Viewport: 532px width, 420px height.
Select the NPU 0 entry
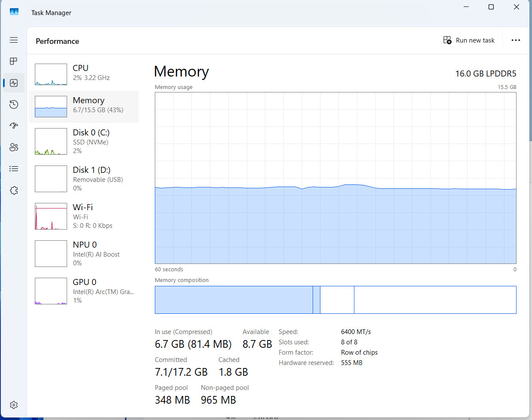point(84,254)
